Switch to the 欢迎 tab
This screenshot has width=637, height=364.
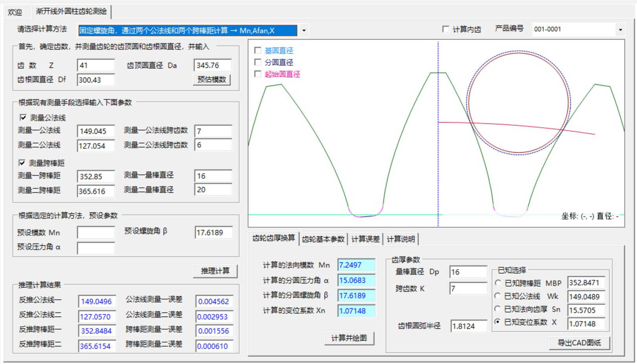pyautogui.click(x=15, y=12)
